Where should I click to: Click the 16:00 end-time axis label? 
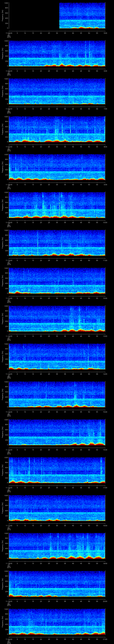105,450
